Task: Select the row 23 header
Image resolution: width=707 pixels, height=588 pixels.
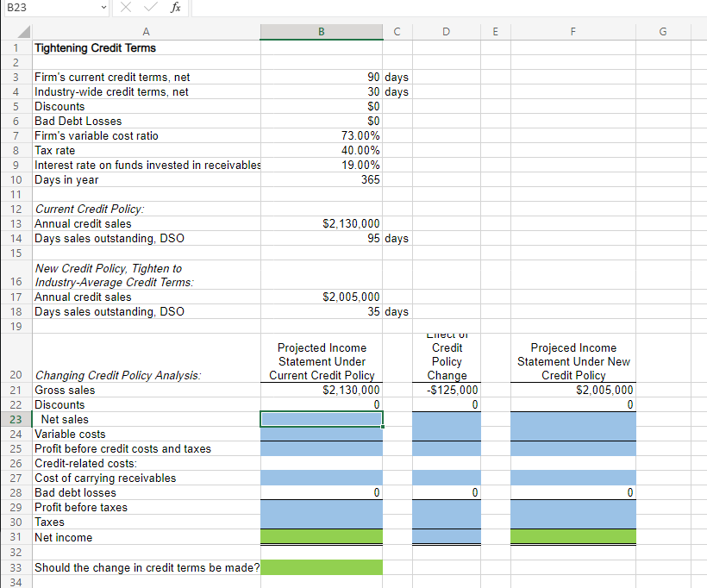Action: click(x=16, y=419)
